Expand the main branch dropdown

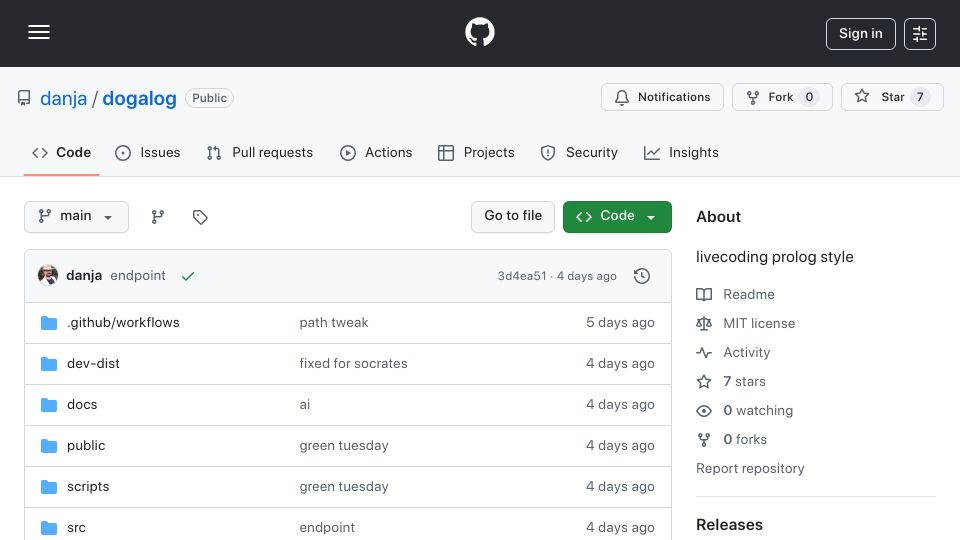pyautogui.click(x=77, y=217)
